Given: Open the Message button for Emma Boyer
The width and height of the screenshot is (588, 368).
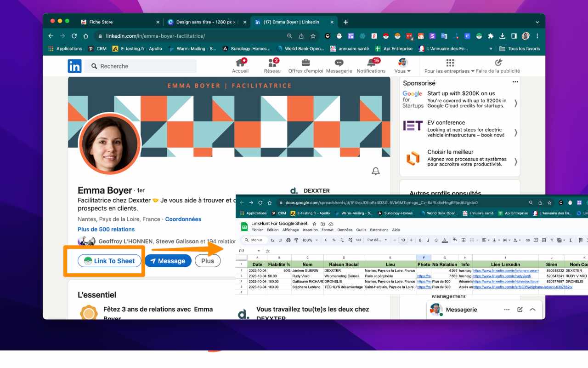Looking at the screenshot, I should (168, 261).
